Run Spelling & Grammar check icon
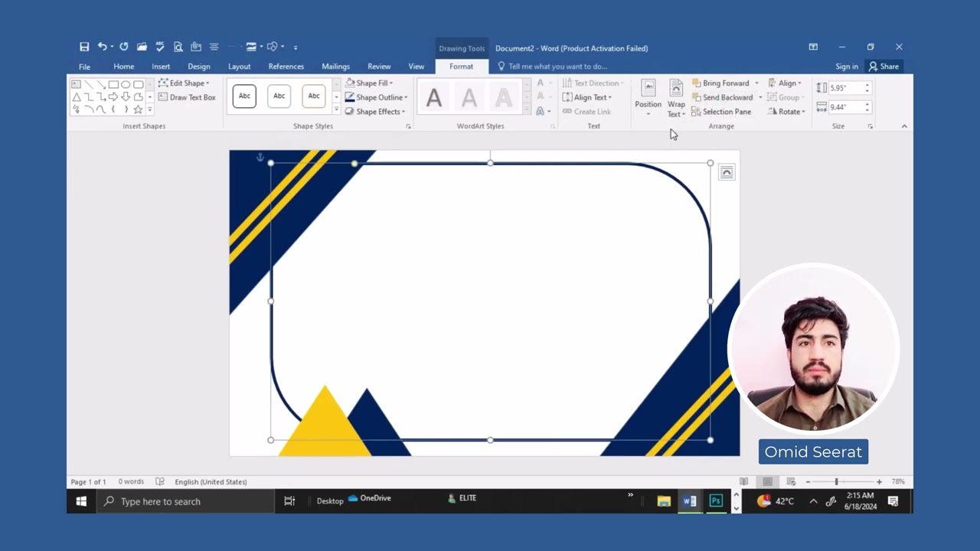The width and height of the screenshot is (980, 551). [x=160, y=47]
